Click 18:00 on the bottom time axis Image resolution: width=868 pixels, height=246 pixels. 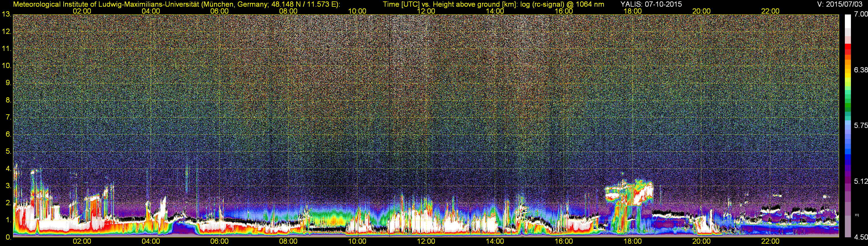click(x=632, y=241)
